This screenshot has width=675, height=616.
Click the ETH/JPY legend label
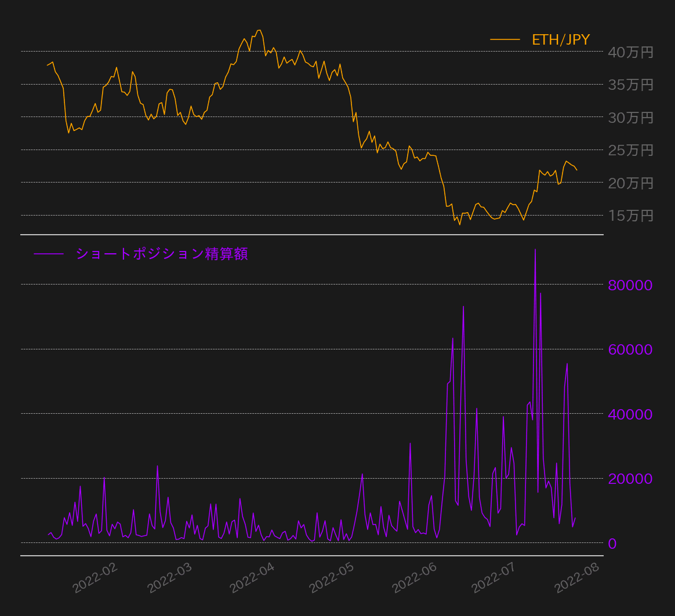(561, 39)
